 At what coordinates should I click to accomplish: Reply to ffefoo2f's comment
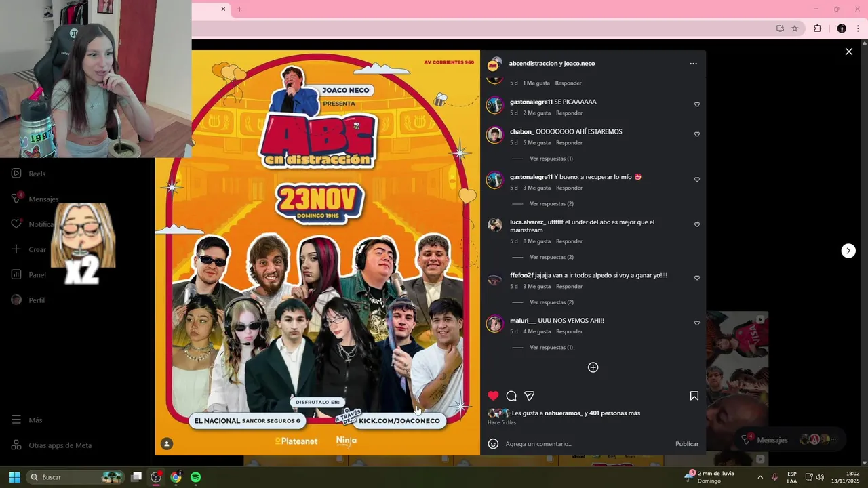(x=569, y=287)
